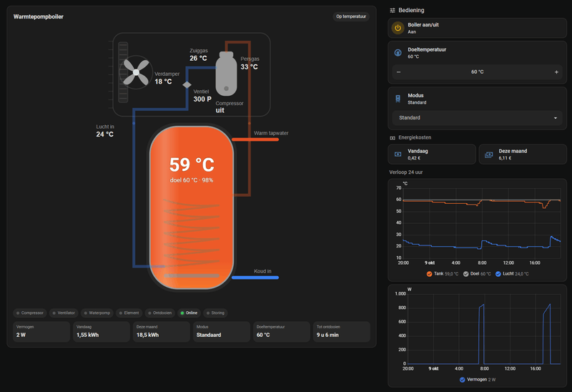Click the Ontdooien status chip

pos(159,313)
